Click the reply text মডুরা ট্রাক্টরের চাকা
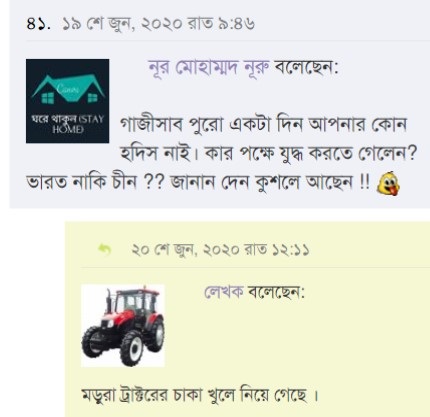The width and height of the screenshot is (430, 417). pyautogui.click(x=200, y=395)
